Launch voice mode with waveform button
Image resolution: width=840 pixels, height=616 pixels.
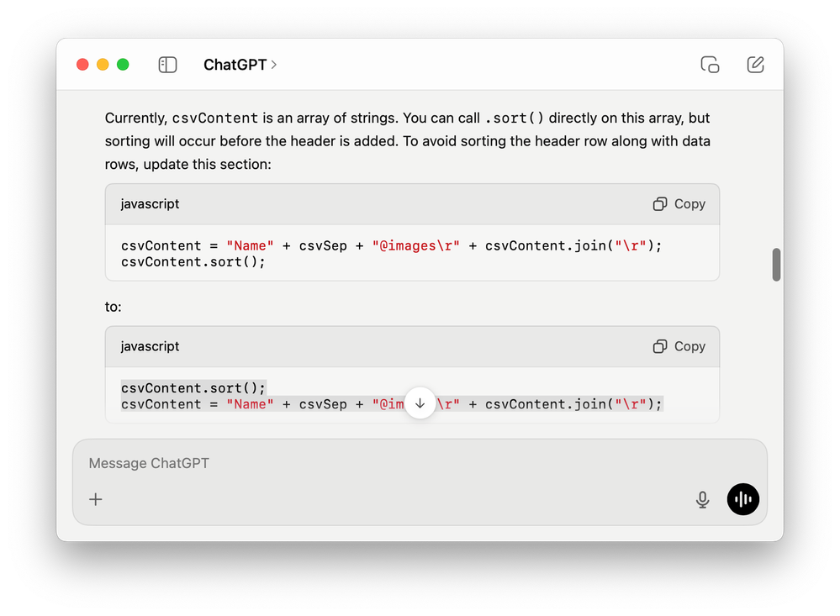[x=742, y=499]
